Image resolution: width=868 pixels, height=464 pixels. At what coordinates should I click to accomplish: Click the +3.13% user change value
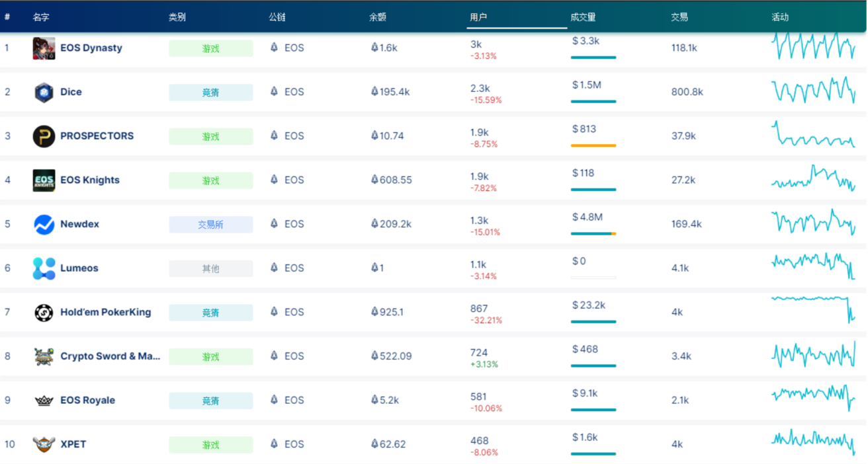click(x=484, y=364)
